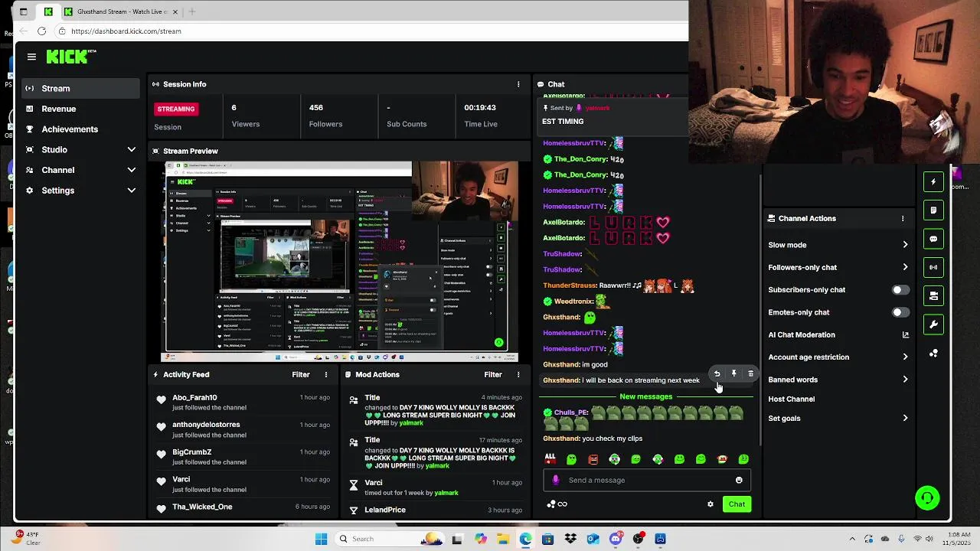
Task: Select Stream in the left sidebar
Action: pyautogui.click(x=81, y=88)
